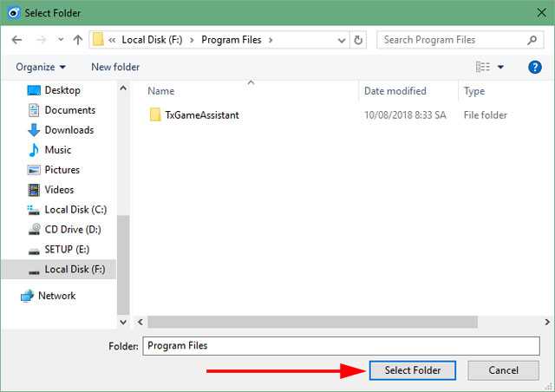Refresh the Program Files folder view
This screenshot has width=555, height=392.
click(358, 40)
